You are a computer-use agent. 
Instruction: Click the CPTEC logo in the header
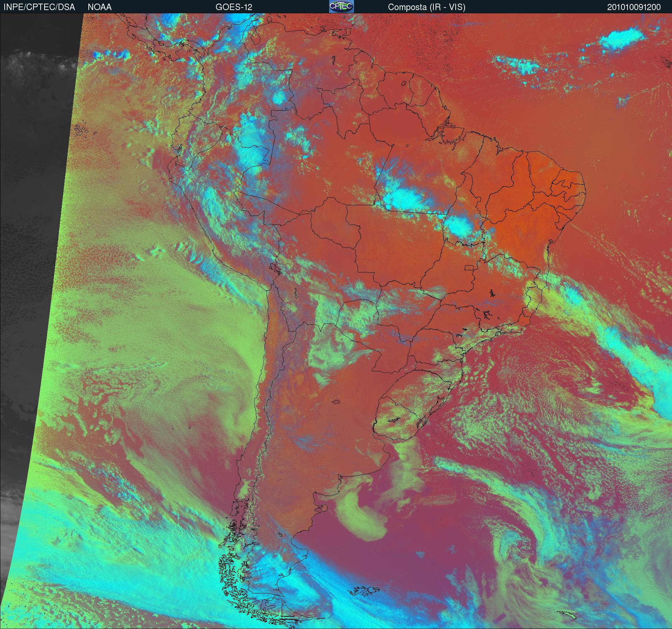point(341,6)
